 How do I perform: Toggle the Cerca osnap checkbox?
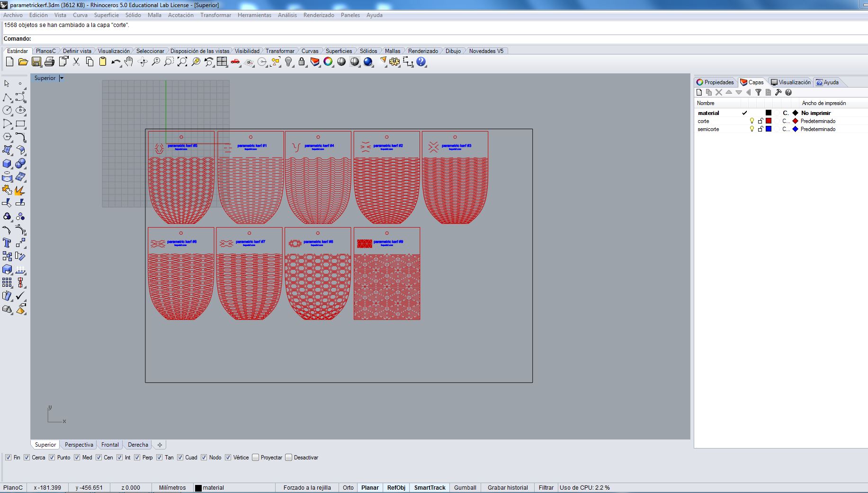(x=27, y=458)
